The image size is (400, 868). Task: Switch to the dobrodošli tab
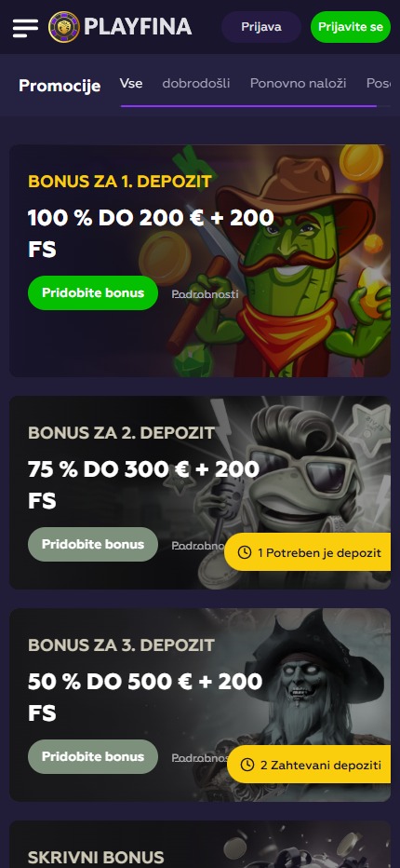coord(196,84)
